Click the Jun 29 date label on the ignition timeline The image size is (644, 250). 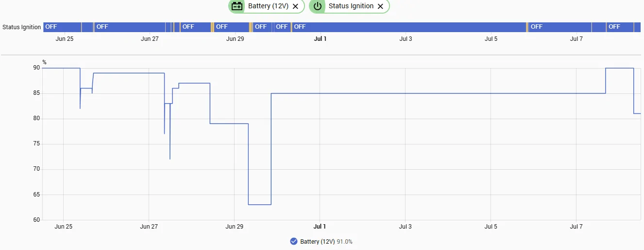(235, 39)
